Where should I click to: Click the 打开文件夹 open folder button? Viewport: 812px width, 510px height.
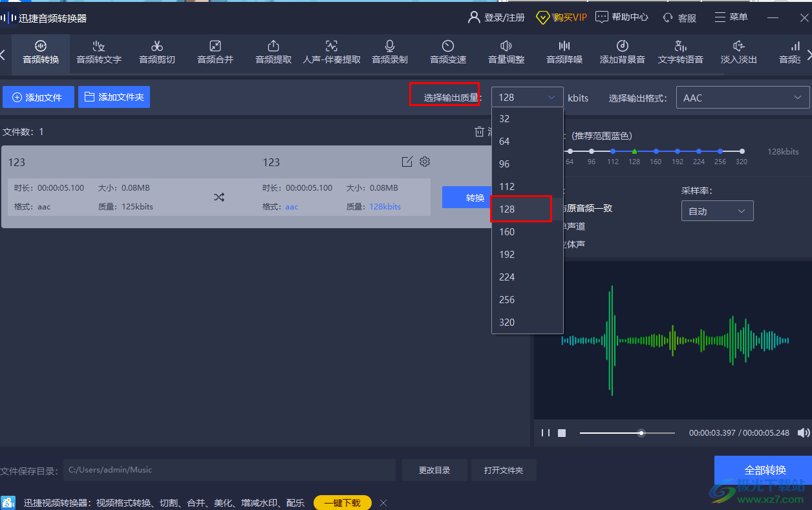point(504,470)
